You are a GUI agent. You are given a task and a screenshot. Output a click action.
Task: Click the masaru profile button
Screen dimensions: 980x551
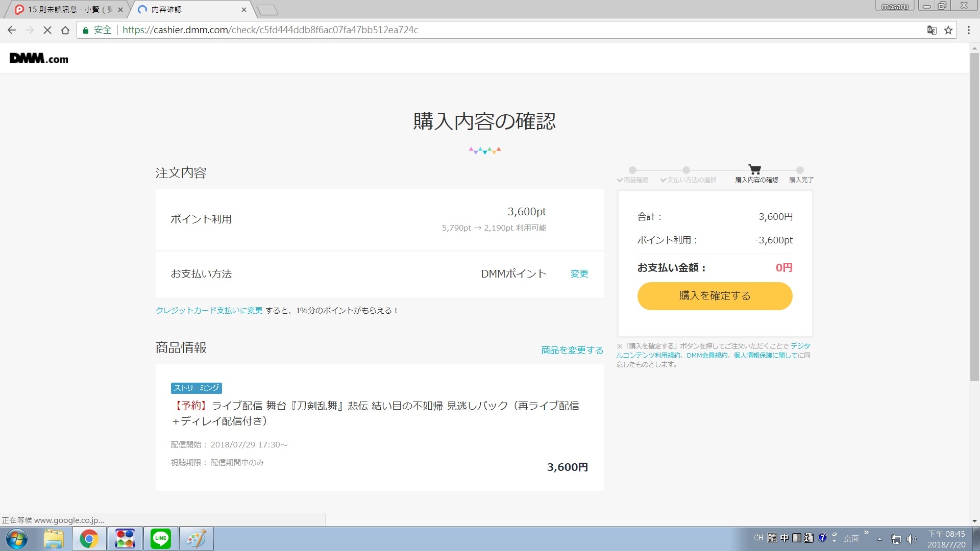point(895,6)
